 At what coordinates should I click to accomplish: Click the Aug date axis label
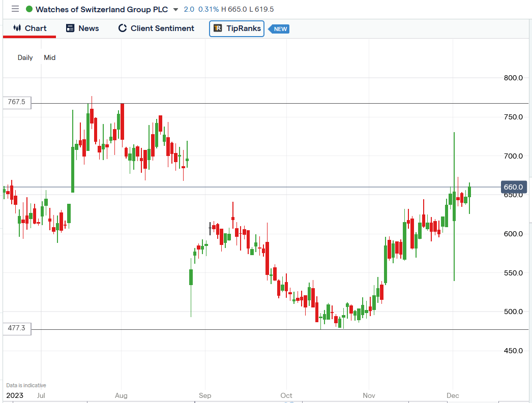click(121, 395)
